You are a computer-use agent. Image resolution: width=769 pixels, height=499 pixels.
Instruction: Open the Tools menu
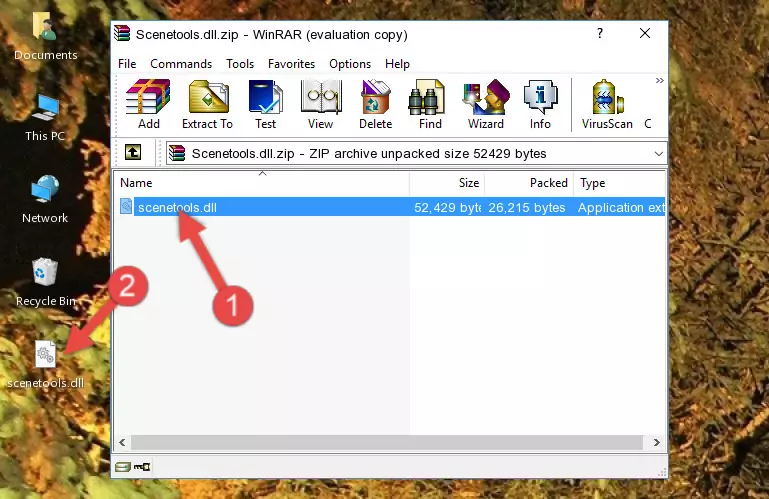[240, 64]
